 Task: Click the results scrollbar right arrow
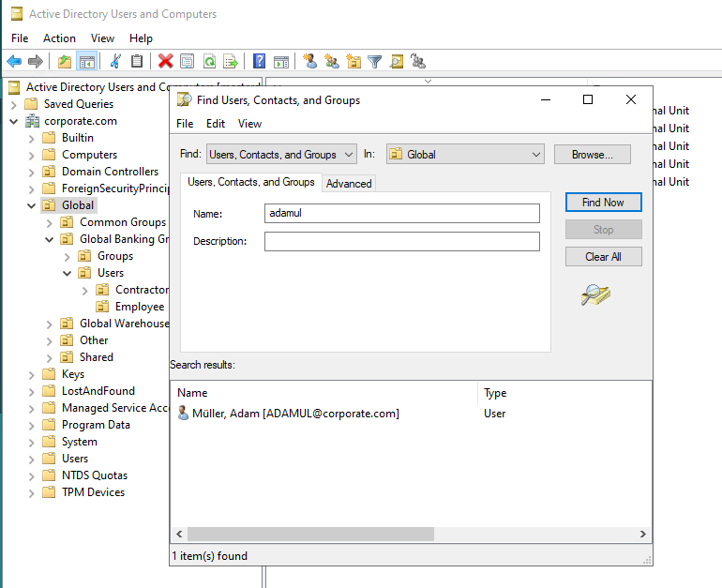pyautogui.click(x=643, y=535)
